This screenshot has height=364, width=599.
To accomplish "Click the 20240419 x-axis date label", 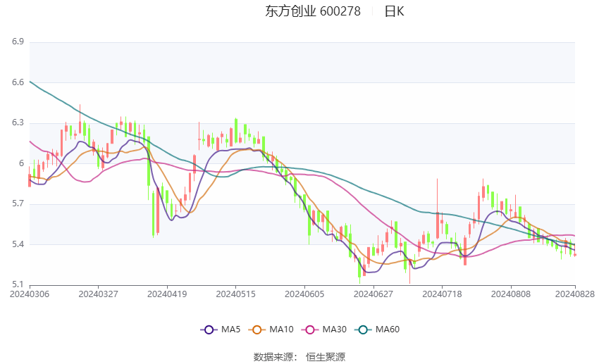I will click(x=166, y=294).
